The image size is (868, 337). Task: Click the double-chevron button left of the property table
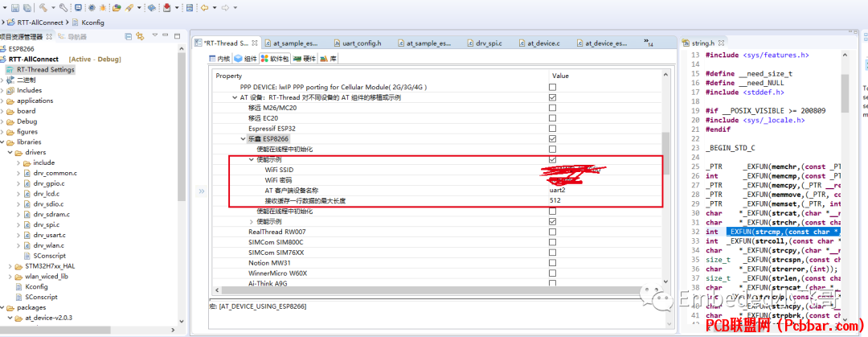click(201, 191)
